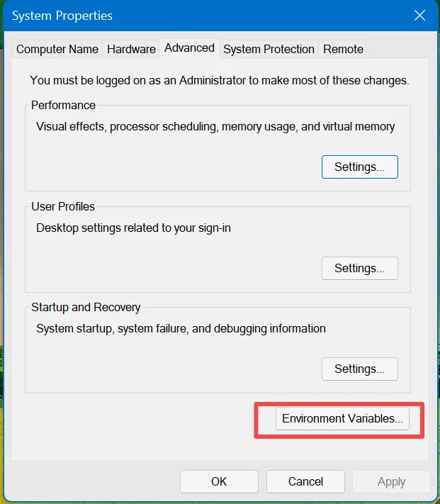This screenshot has width=440, height=504.
Task: Click the Apply button
Action: [x=391, y=482]
